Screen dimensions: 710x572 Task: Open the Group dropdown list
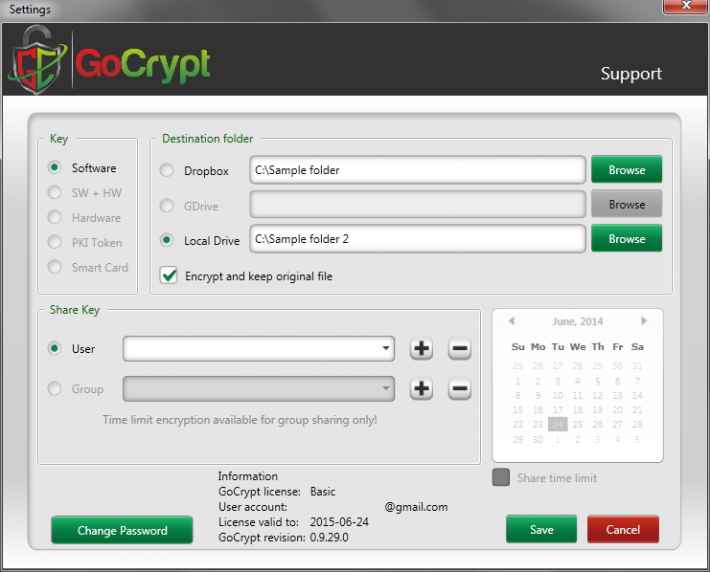pyautogui.click(x=385, y=388)
